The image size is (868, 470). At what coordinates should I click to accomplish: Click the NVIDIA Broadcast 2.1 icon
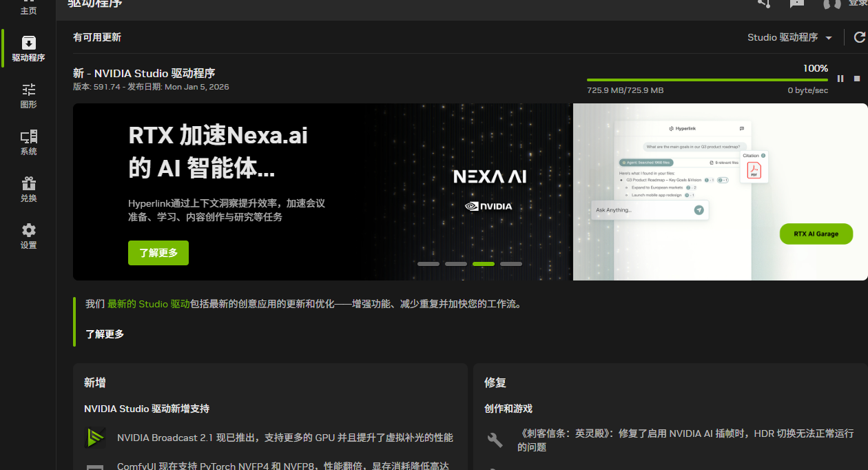pyautogui.click(x=95, y=438)
